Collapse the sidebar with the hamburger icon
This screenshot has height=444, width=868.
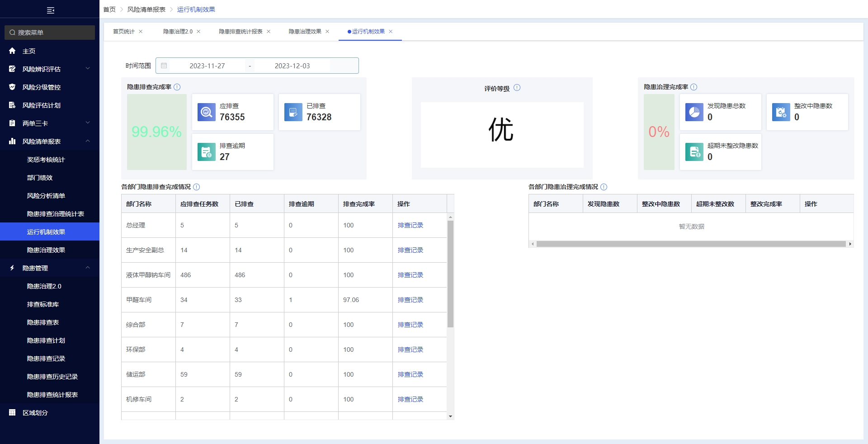(x=51, y=10)
